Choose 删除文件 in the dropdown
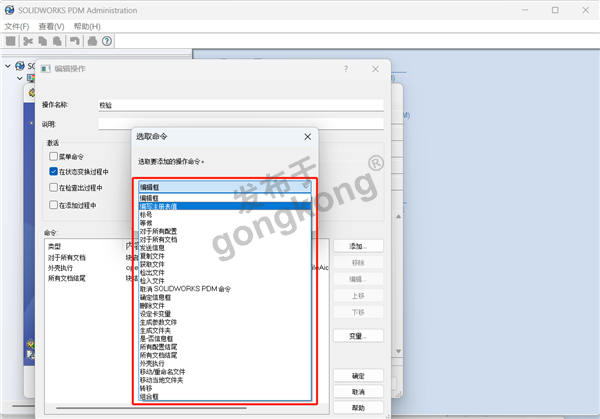Image resolution: width=600 pixels, height=419 pixels. (x=225, y=306)
